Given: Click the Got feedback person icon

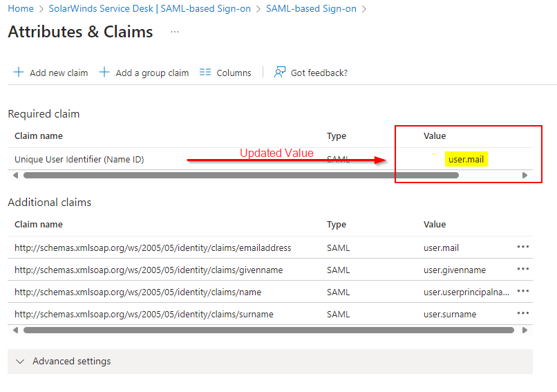Looking at the screenshot, I should pos(280,72).
